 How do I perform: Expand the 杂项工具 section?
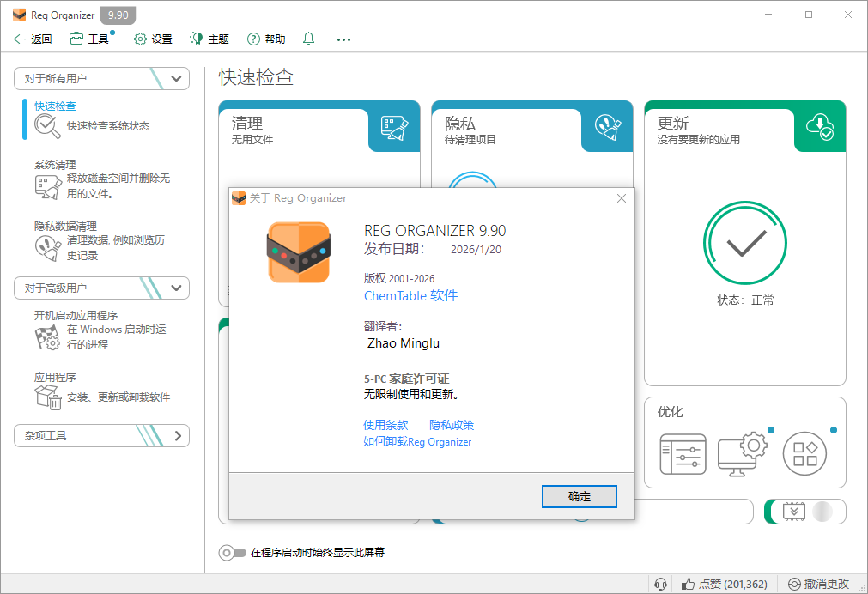coord(177,435)
